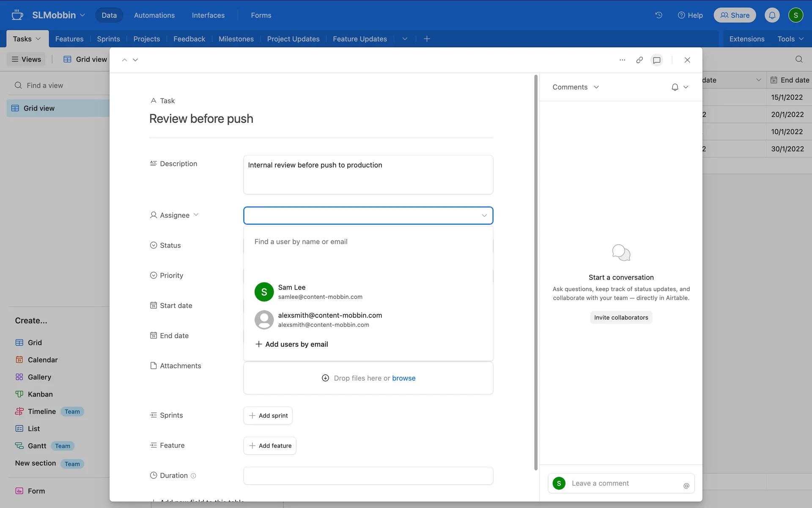This screenshot has height=508, width=812.
Task: Go to previous record with up arrow
Action: click(124, 60)
